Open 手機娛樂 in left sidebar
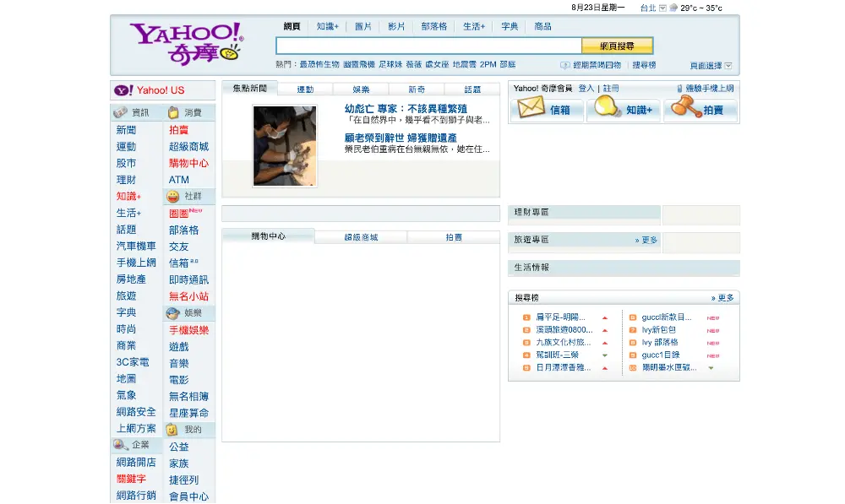 [188, 330]
